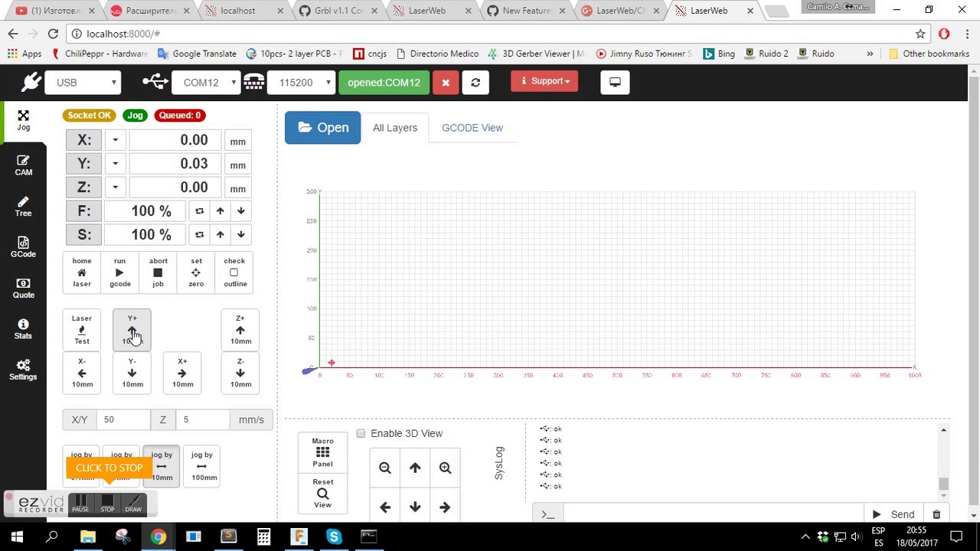Screen dimensions: 980x551
Task: Pan the view up arrow
Action: [x=415, y=468]
